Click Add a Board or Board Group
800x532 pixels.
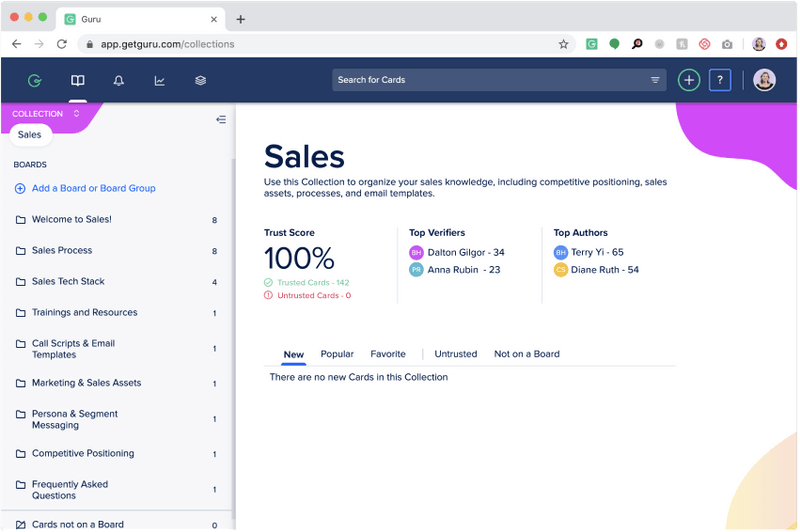point(93,188)
